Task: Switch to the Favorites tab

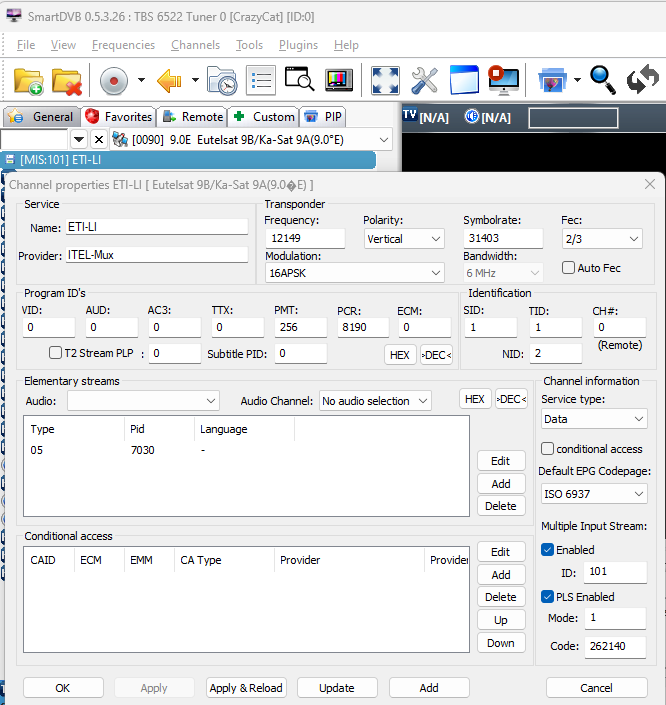Action: click(118, 117)
